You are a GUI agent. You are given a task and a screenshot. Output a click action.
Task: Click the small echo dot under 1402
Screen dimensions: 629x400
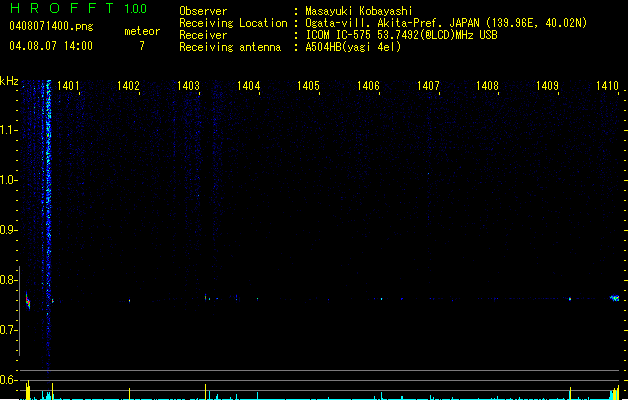(129, 301)
